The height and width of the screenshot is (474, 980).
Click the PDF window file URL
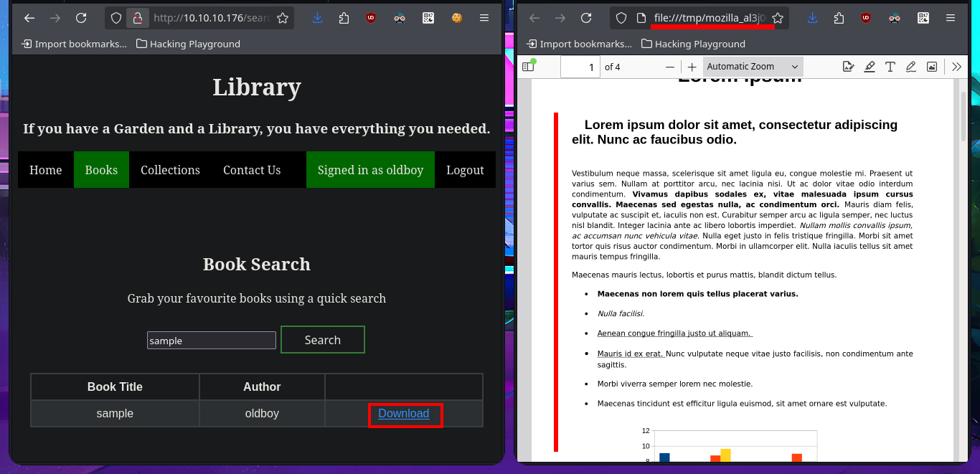click(x=710, y=18)
